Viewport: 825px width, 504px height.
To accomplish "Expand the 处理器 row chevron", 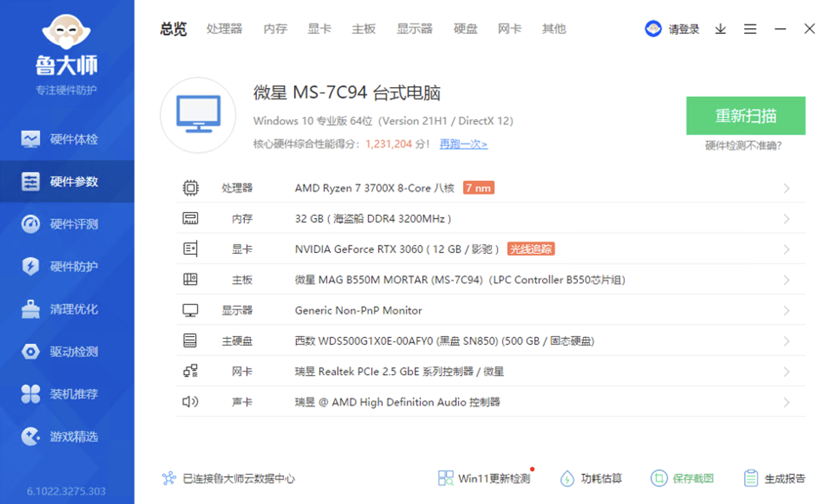I will [786, 188].
